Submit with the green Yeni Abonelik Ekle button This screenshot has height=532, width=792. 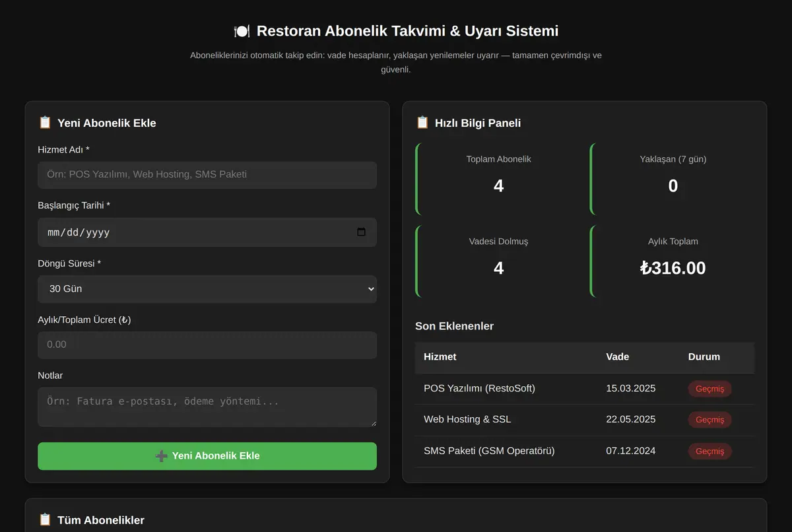[207, 456]
